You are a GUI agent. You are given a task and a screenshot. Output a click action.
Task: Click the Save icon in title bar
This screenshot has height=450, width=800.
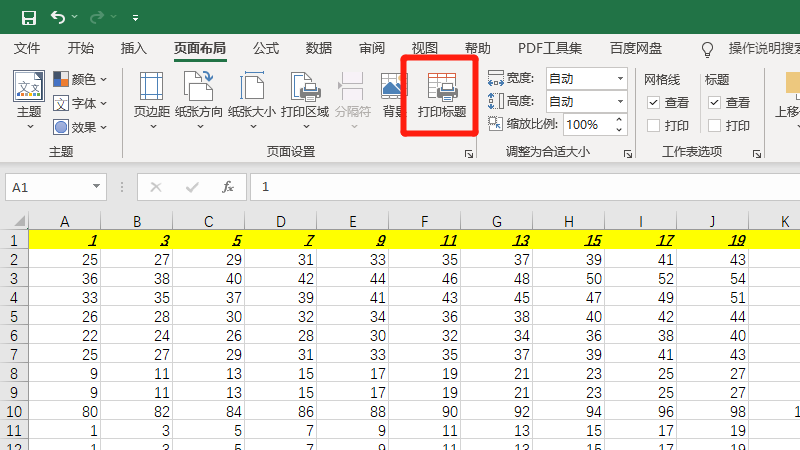click(x=28, y=17)
